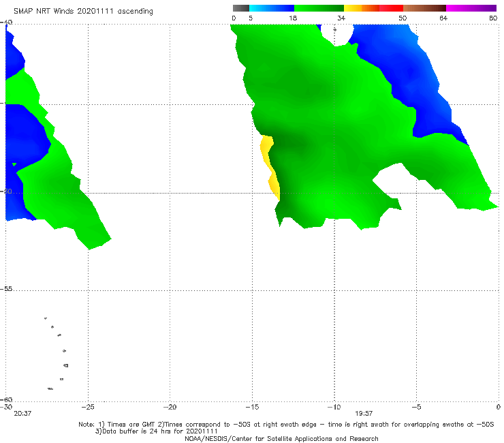Image resolution: width=504 pixels, height=443 pixels.
Task: Click the longitude label '-30'
Action: click(x=6, y=407)
